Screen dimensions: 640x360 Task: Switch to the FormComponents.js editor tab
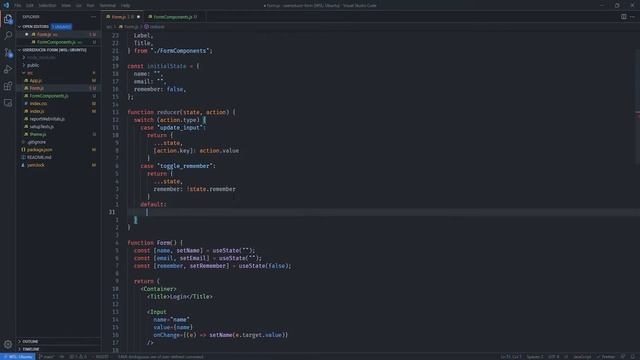click(x=173, y=17)
